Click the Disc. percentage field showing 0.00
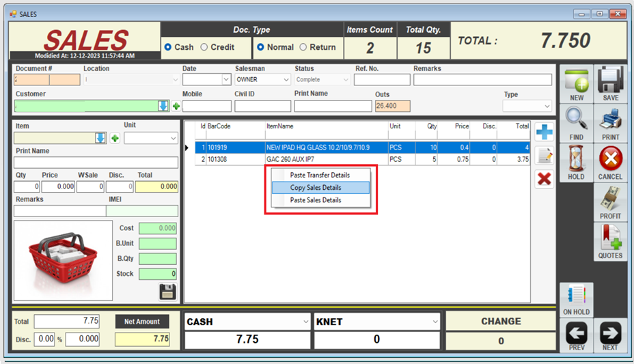The height and width of the screenshot is (364, 634). click(x=44, y=339)
